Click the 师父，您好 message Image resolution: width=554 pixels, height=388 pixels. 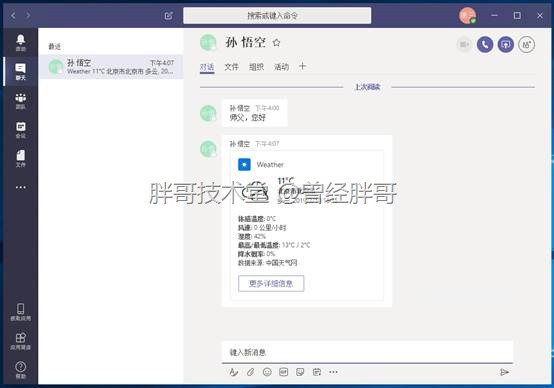coord(247,118)
